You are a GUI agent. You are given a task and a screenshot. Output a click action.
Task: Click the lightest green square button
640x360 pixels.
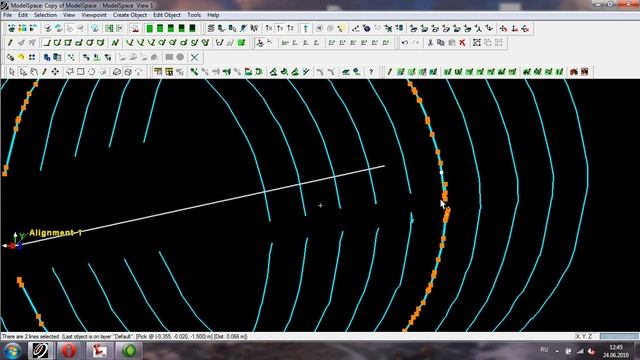[149, 28]
